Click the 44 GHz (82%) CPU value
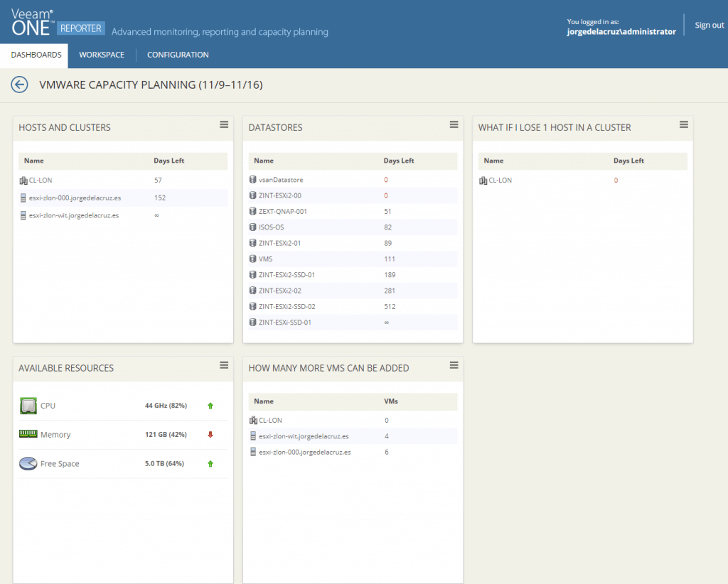The height and width of the screenshot is (584, 728). click(166, 406)
